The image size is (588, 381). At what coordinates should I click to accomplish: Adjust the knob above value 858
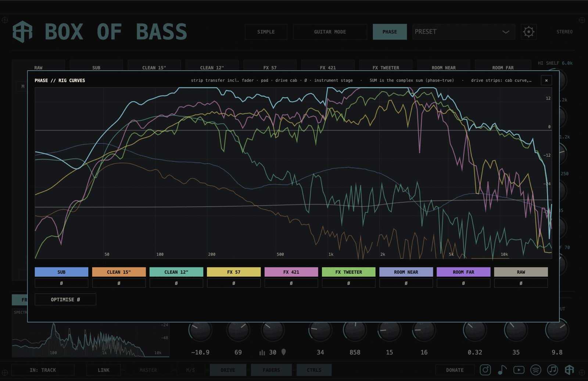pos(355,330)
